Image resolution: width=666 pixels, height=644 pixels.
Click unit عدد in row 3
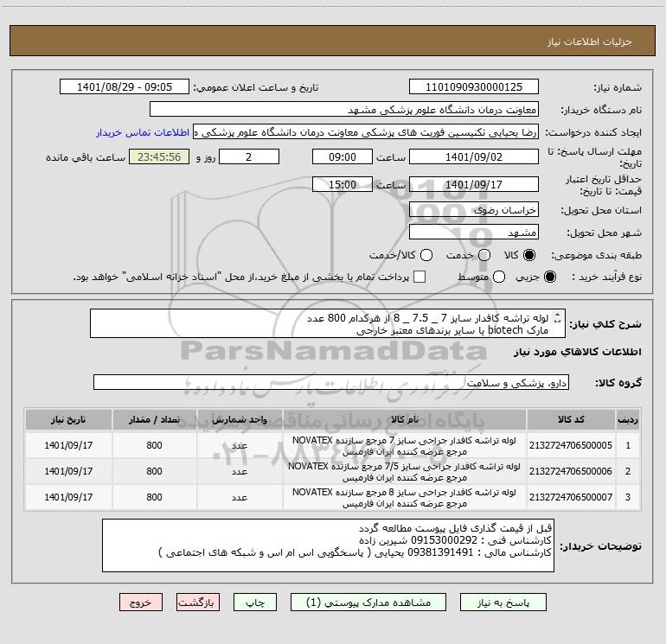[x=240, y=498]
